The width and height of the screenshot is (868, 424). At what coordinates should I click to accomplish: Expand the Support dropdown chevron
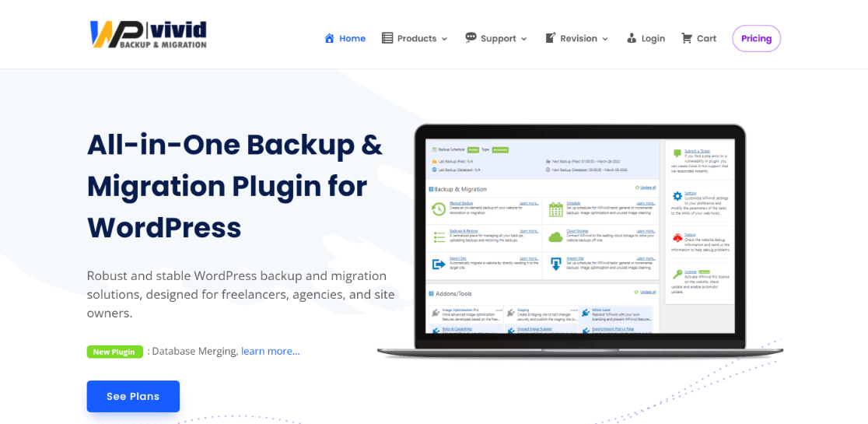[523, 39]
